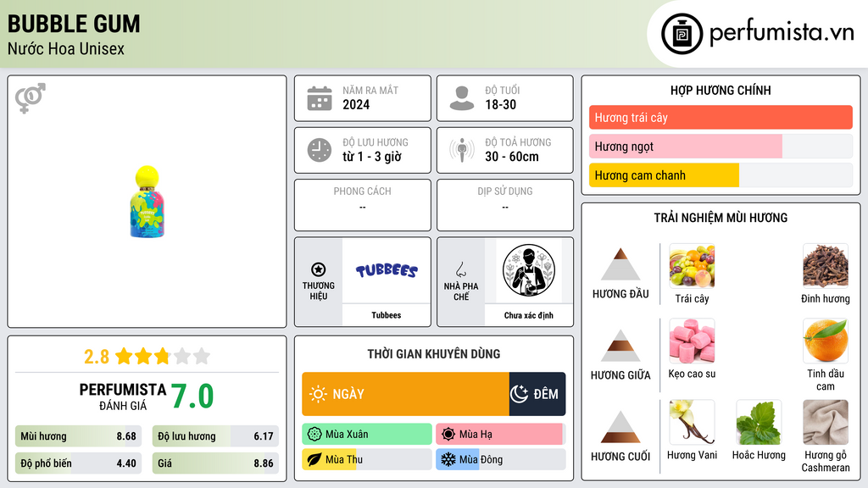Screen dimensions: 868x488
Task: Select the Mùa Xuân season bar
Action: tap(367, 435)
